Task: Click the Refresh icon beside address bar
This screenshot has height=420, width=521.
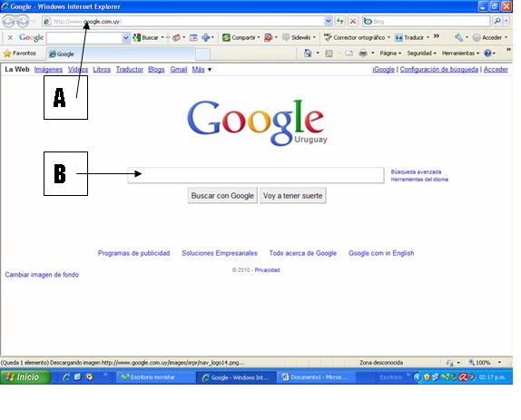Action: [x=339, y=22]
